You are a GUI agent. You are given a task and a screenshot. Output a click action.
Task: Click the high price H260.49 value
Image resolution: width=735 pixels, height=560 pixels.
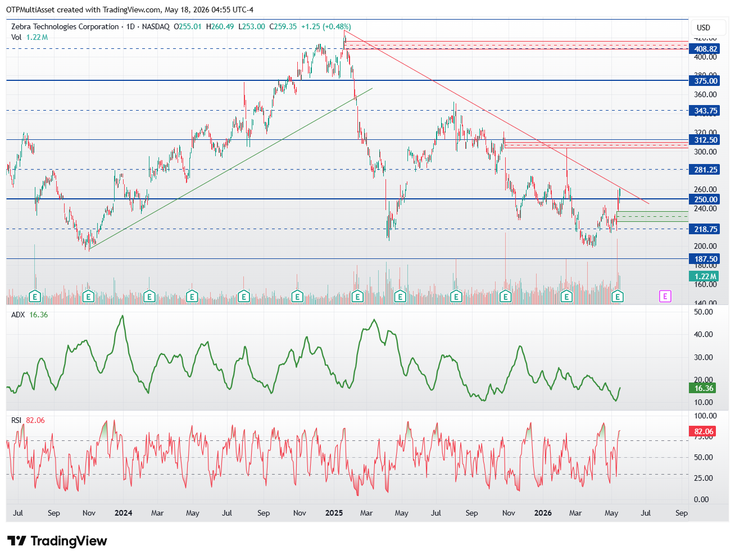click(x=220, y=26)
